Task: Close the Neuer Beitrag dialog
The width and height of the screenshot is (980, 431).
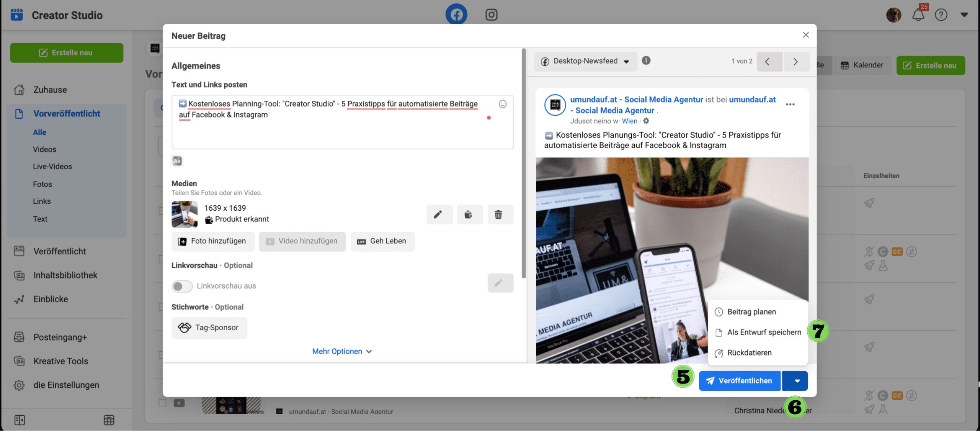Action: (x=805, y=35)
